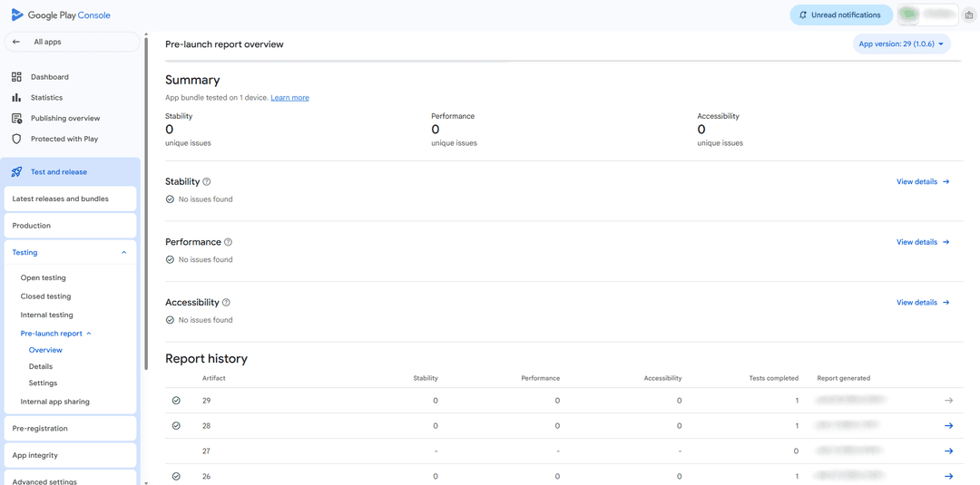Select Details under Pre-launch report
This screenshot has width=980, height=485.
[41, 366]
